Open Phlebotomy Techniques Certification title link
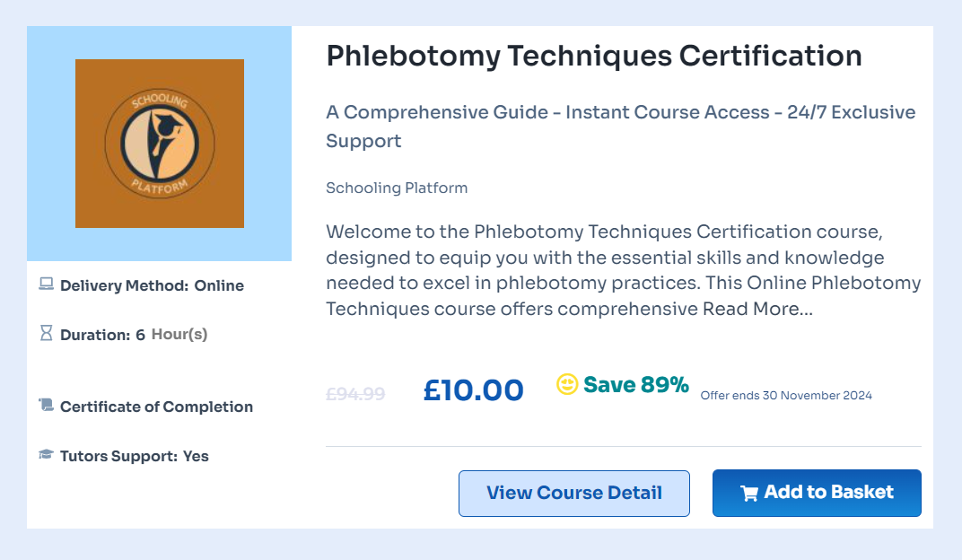Image resolution: width=962 pixels, height=560 pixels. click(x=594, y=56)
